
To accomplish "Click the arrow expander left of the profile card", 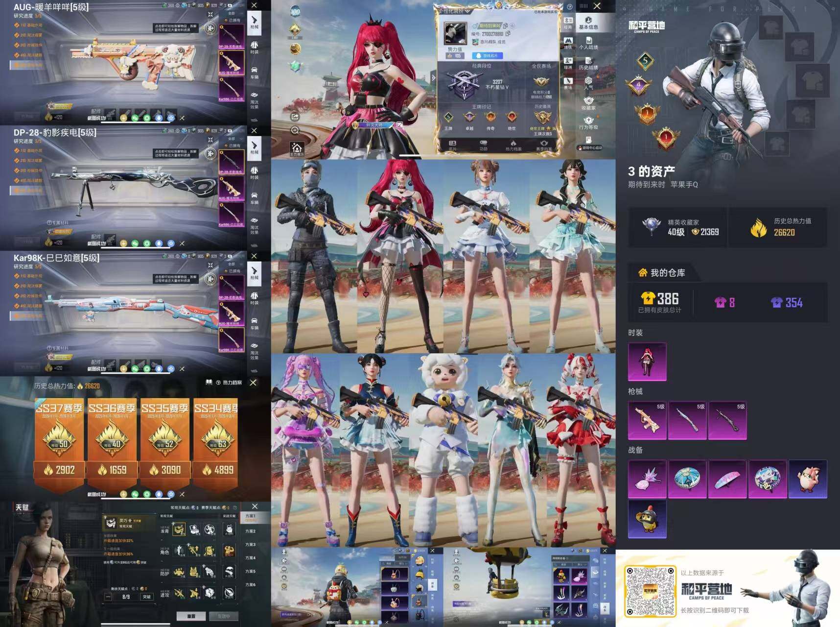I will 433,77.
